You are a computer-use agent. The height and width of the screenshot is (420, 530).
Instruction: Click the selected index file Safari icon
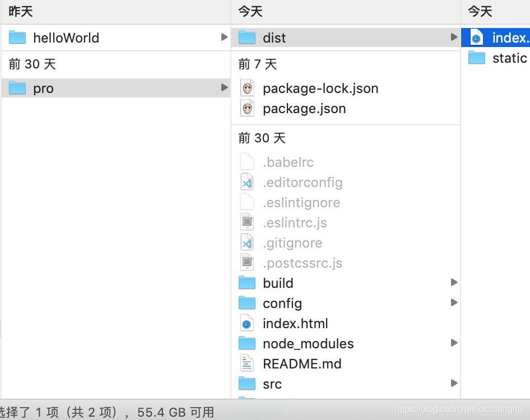click(477, 38)
